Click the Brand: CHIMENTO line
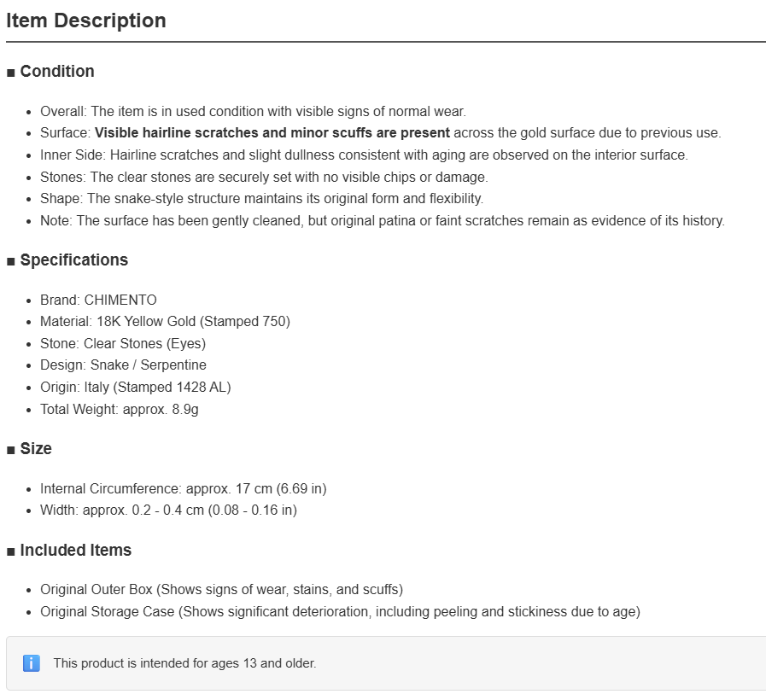 point(98,300)
